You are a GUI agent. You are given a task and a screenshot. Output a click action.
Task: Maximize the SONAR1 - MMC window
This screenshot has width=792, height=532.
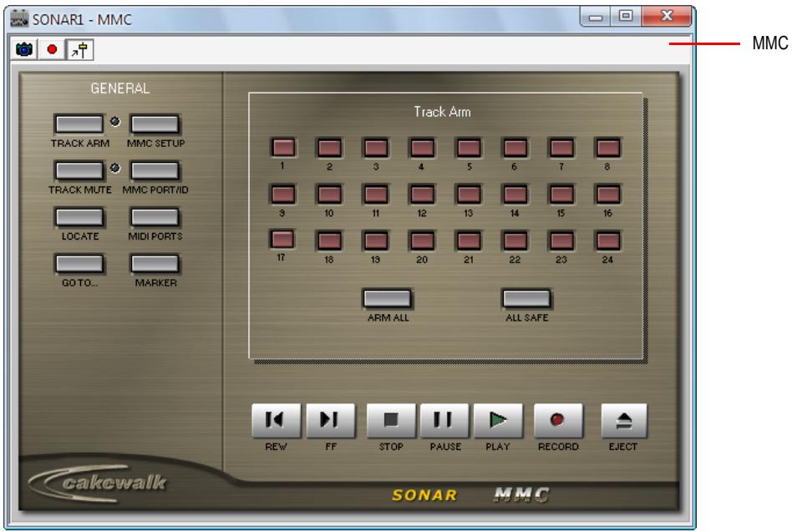(626, 17)
